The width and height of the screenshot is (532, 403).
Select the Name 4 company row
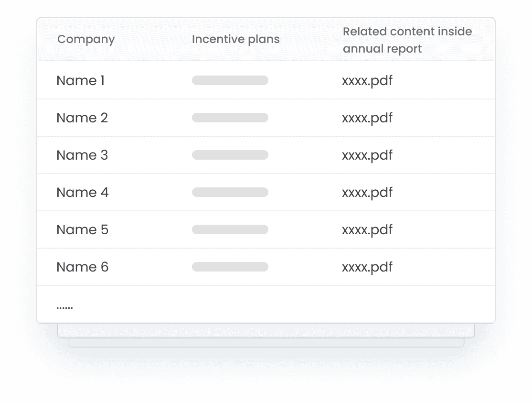click(x=82, y=192)
